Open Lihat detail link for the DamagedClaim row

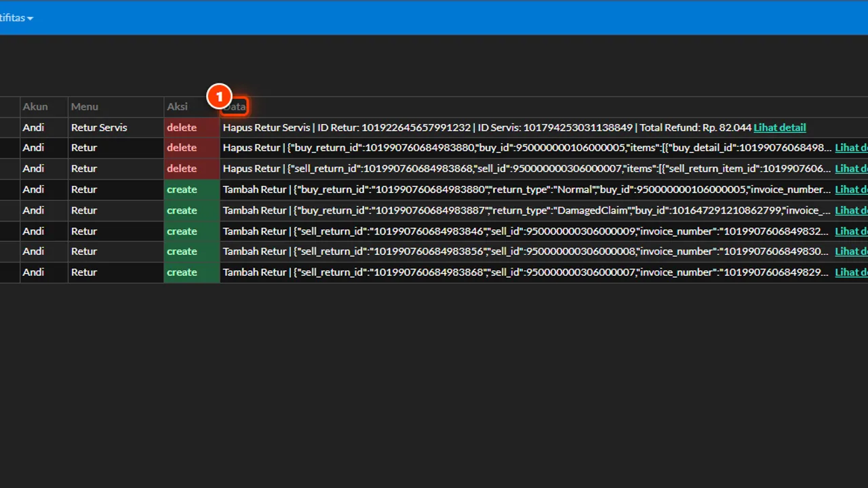tap(851, 210)
